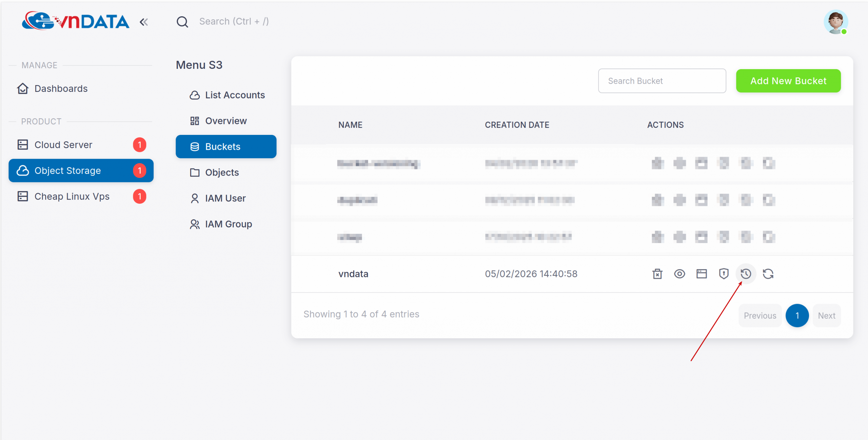This screenshot has width=868, height=440.
Task: Open Cloud Server product page
Action: [x=63, y=145]
